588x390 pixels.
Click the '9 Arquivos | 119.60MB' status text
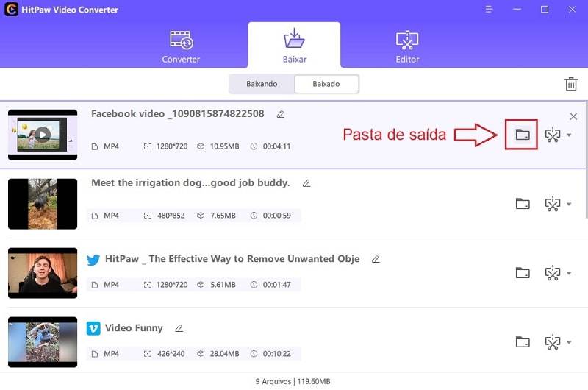click(293, 381)
